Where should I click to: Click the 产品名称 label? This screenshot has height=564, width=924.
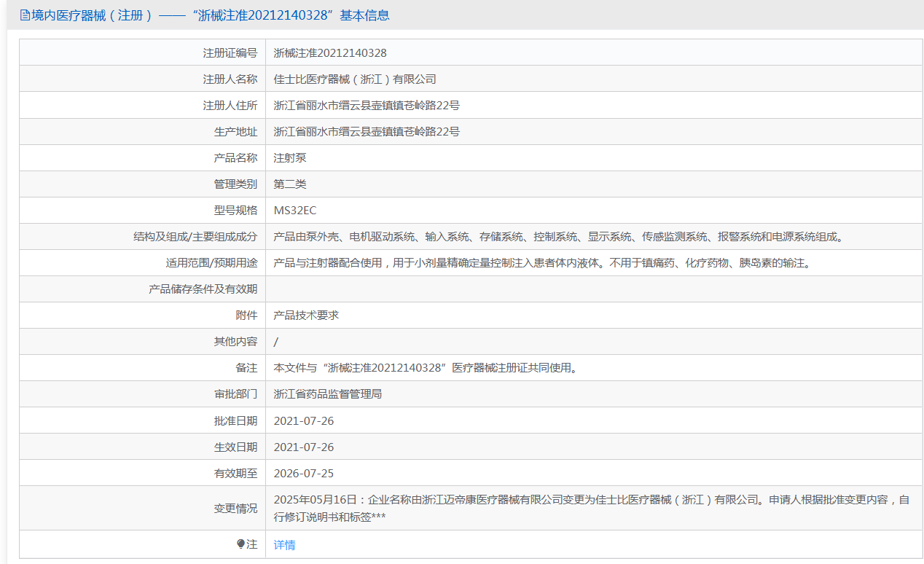pyautogui.click(x=235, y=158)
